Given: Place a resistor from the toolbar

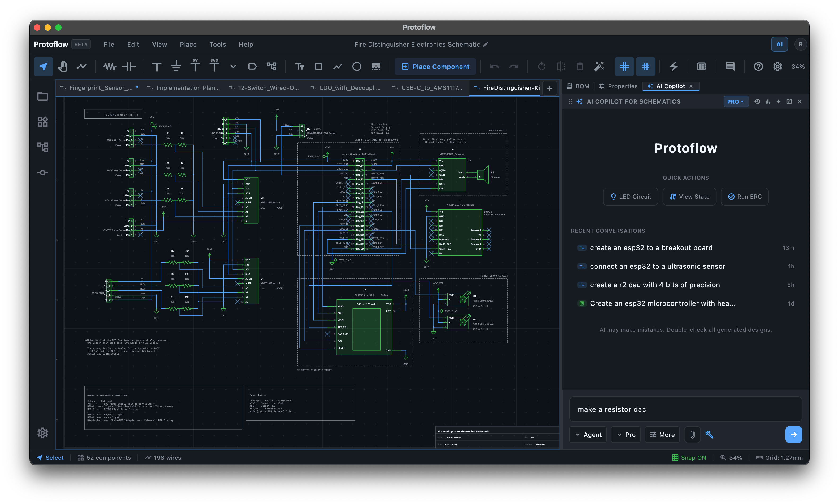Looking at the screenshot, I should [110, 67].
